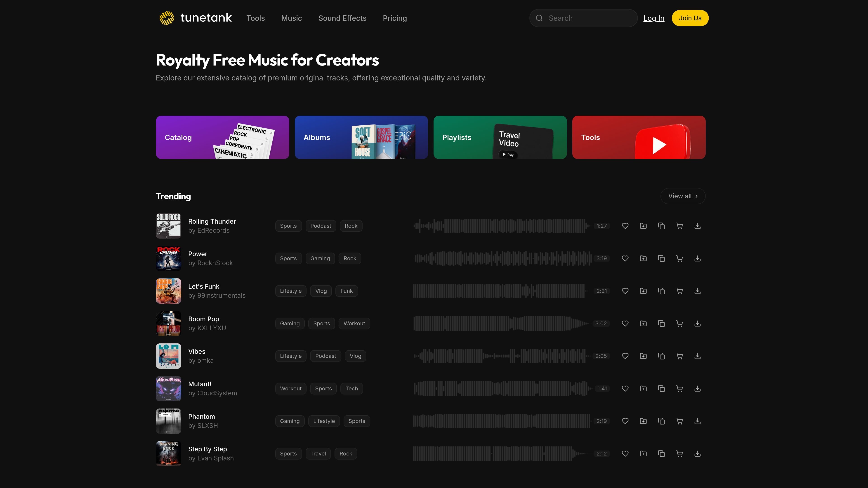Viewport: 868px width, 488px height.
Task: Open the View all trending link
Action: (683, 196)
